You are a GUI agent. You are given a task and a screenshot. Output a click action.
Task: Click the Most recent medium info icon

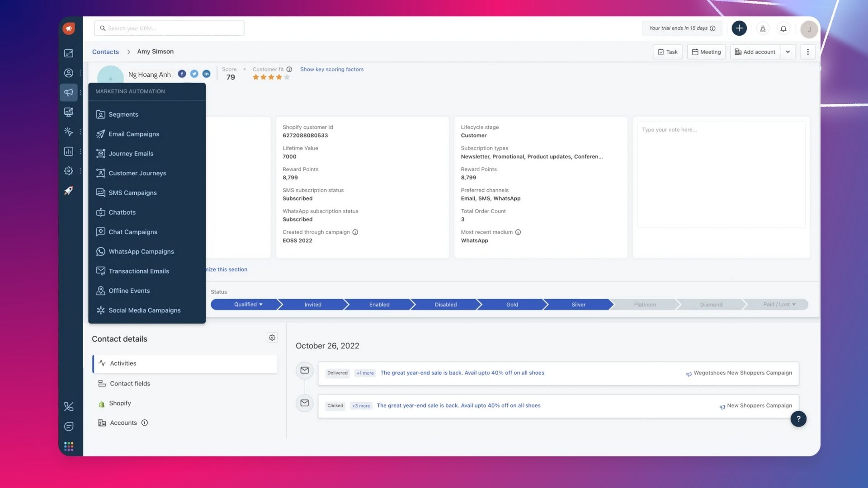click(518, 232)
